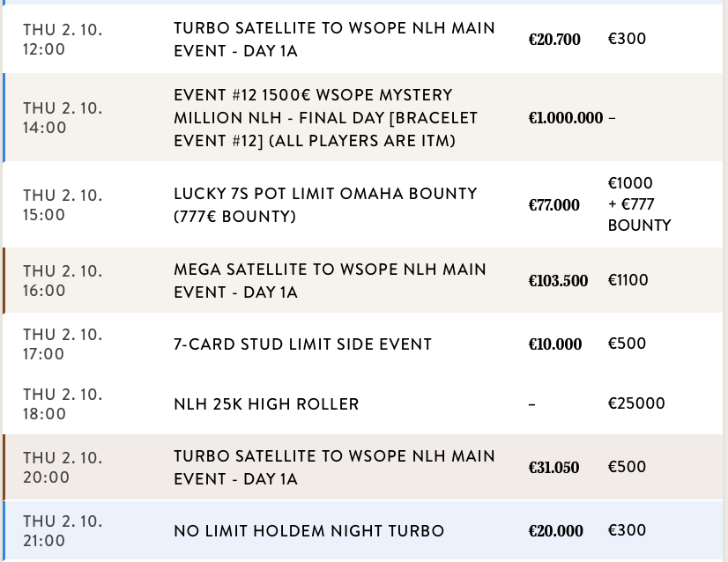Open the 20:00 Turbo Satellite event
The width and height of the screenshot is (728, 562).
[x=334, y=468]
